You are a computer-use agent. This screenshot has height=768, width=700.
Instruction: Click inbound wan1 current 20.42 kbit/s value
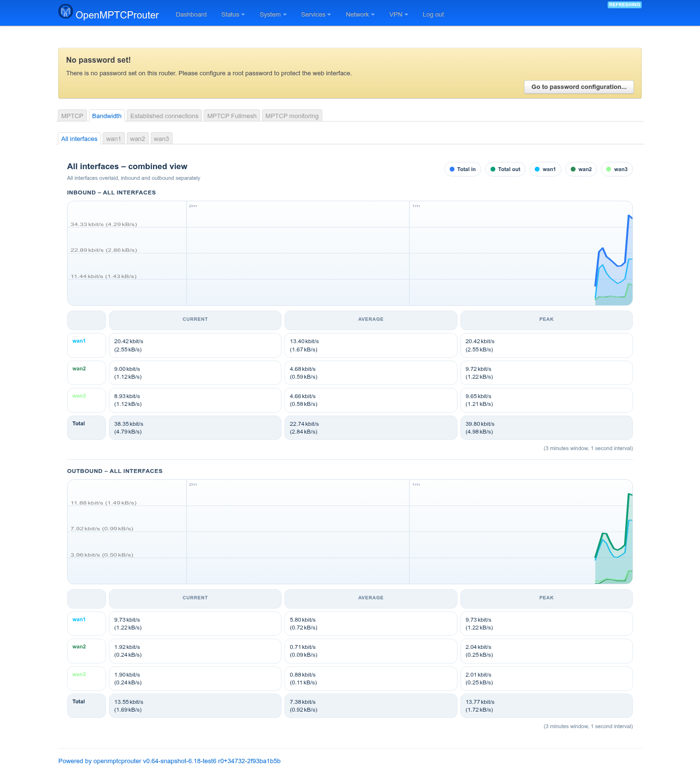195,345
